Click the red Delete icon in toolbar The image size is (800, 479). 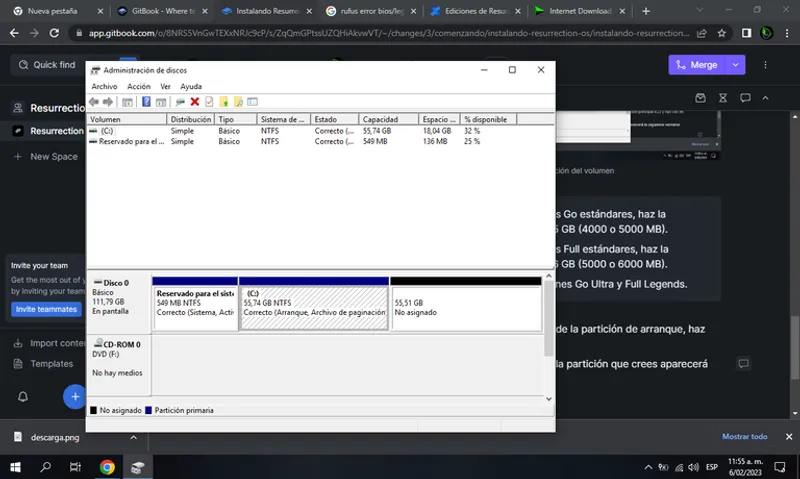(x=194, y=102)
